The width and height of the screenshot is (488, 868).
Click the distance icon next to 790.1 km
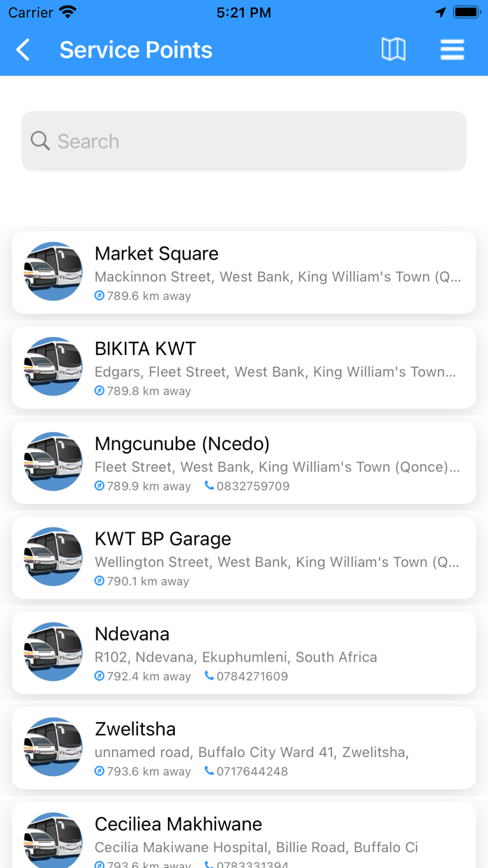[99, 581]
